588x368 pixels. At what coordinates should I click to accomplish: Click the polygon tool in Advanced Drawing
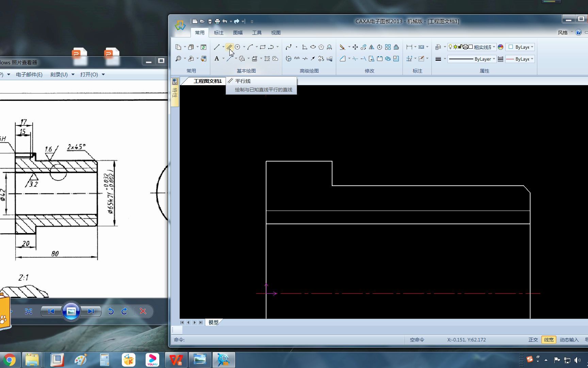321,47
